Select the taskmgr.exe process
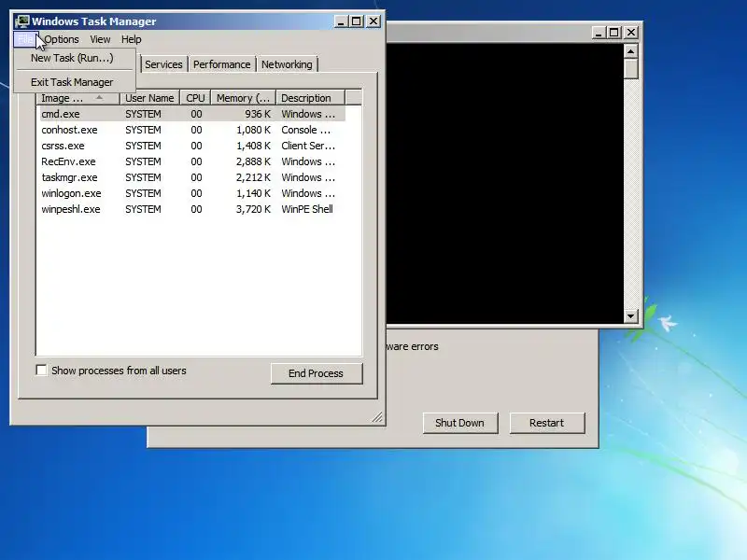The height and width of the screenshot is (560, 747). coord(191,177)
